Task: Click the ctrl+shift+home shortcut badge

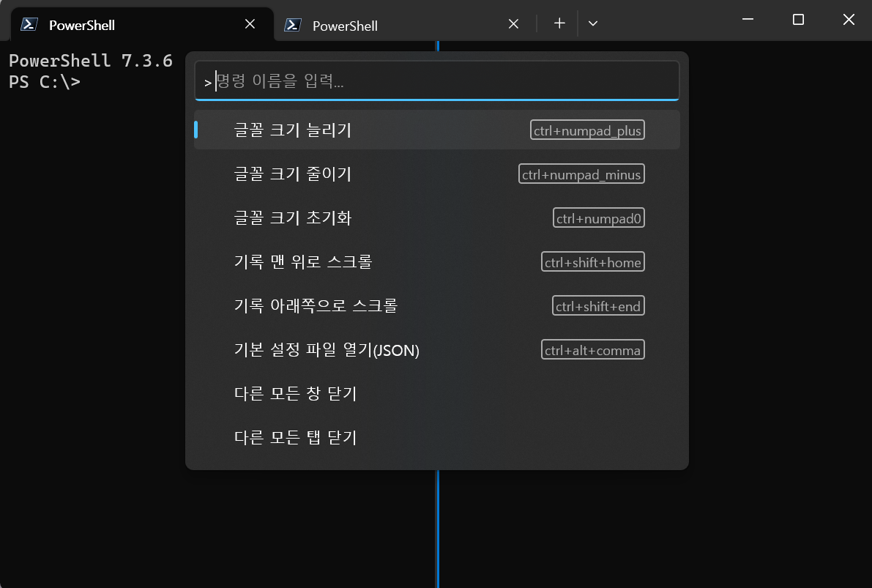Action: coord(593,262)
